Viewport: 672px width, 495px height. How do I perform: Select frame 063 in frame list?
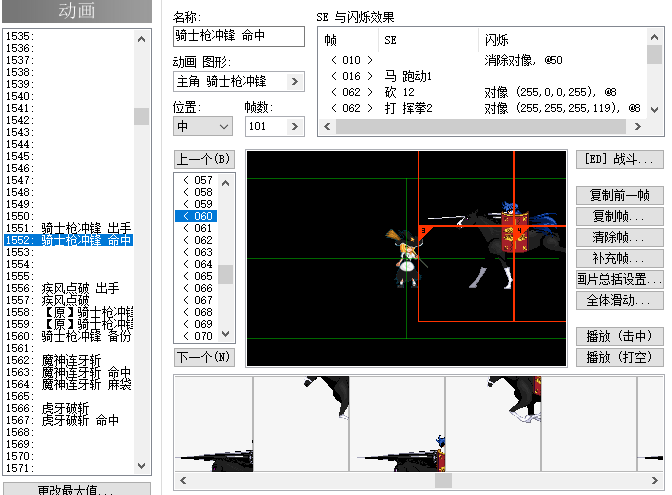pyautogui.click(x=197, y=252)
